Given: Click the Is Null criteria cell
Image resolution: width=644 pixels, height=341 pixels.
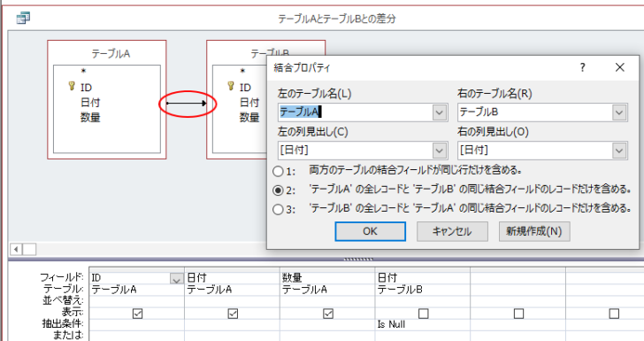Looking at the screenshot, I should pos(423,324).
